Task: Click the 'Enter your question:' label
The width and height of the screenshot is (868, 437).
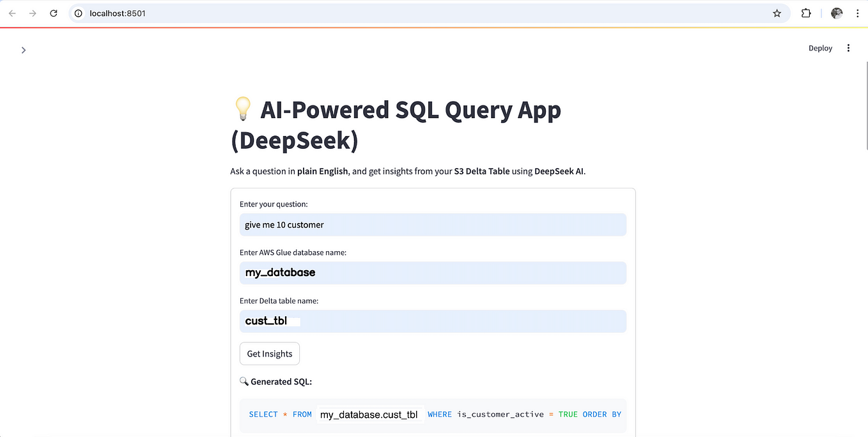Action: click(274, 204)
